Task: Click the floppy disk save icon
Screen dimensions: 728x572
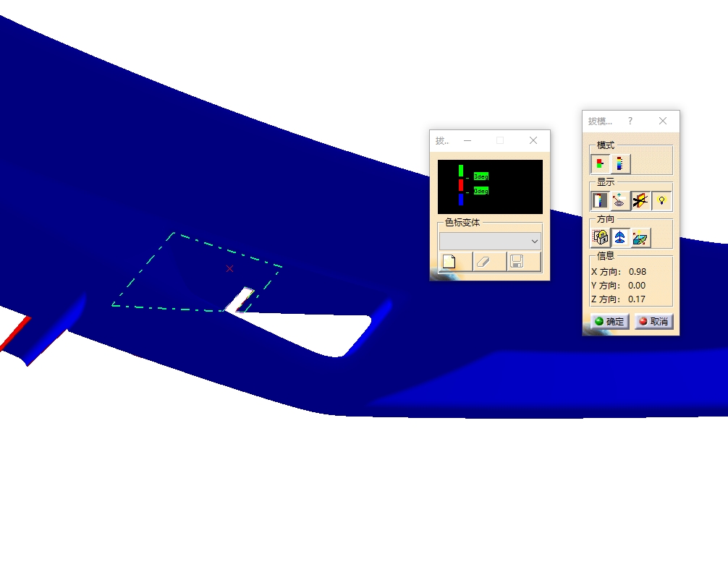Action: click(524, 262)
